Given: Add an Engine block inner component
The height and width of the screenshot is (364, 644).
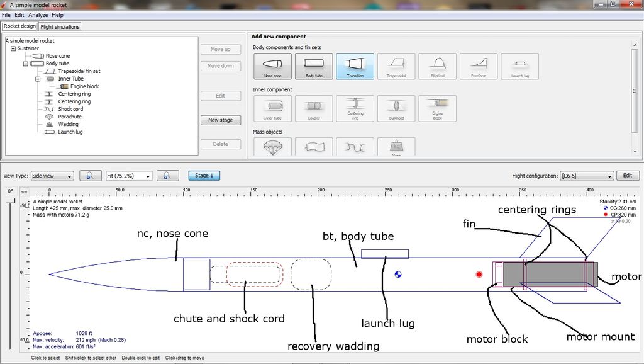Looking at the screenshot, I should [x=438, y=108].
